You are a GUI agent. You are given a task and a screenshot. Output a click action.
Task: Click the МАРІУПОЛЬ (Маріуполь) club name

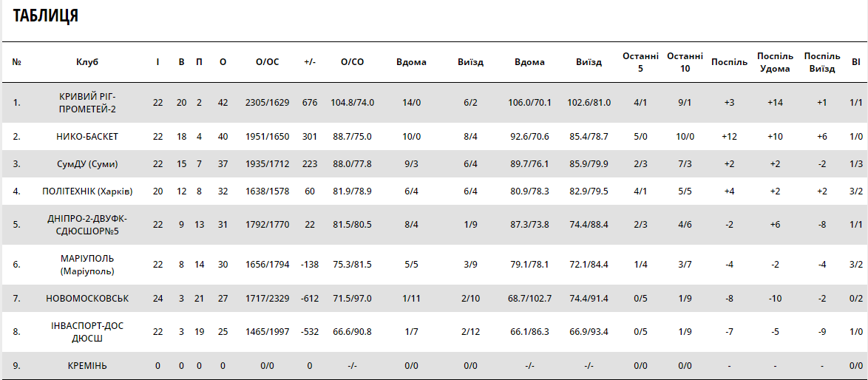[x=87, y=265]
